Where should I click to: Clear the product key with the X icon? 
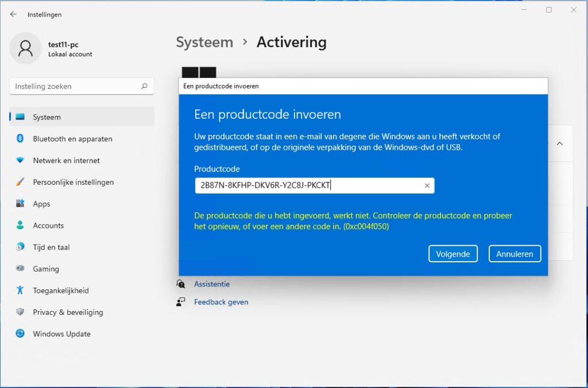pos(427,185)
